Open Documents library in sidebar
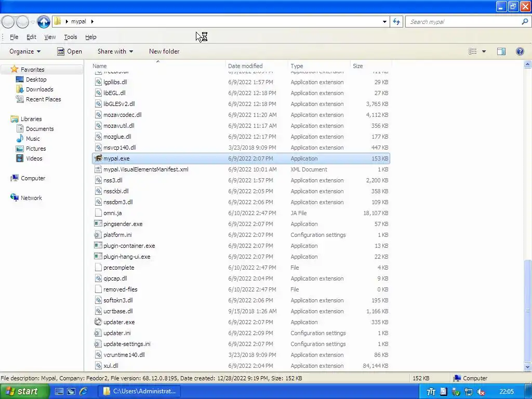Image resolution: width=532 pixels, height=399 pixels. click(x=39, y=129)
